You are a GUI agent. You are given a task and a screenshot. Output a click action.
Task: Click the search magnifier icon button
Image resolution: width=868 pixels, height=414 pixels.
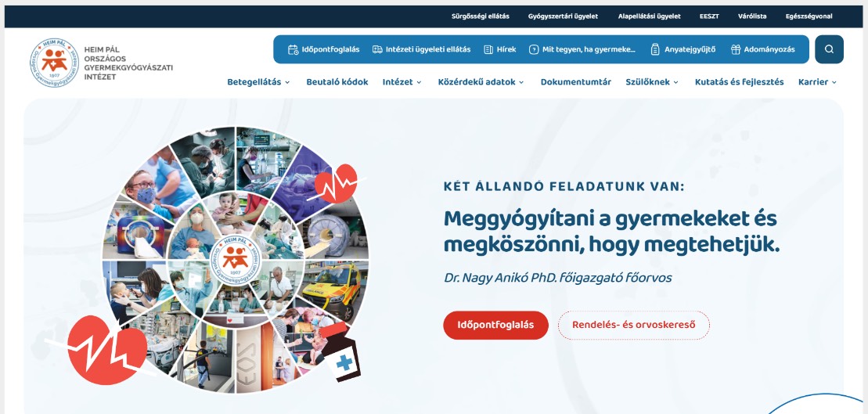(x=829, y=49)
